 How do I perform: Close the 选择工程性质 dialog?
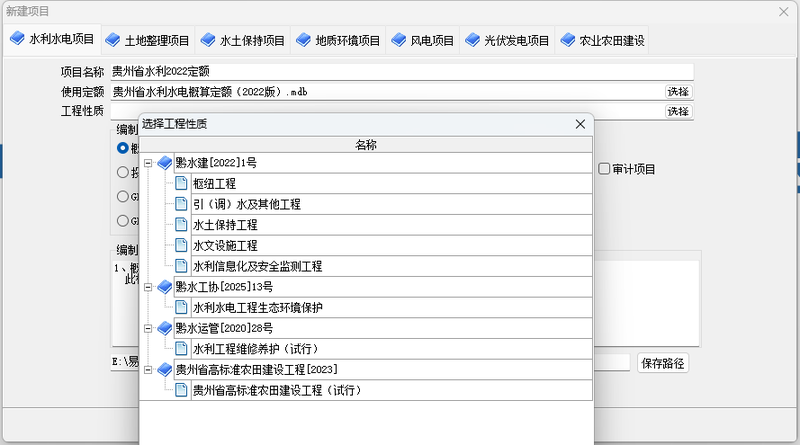(x=580, y=124)
